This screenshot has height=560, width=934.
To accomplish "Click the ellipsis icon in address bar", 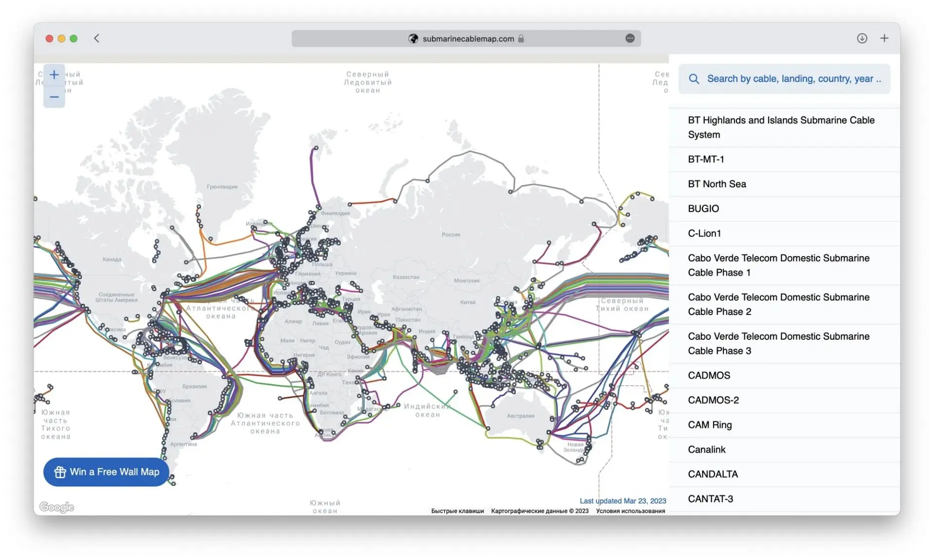I will [x=629, y=38].
